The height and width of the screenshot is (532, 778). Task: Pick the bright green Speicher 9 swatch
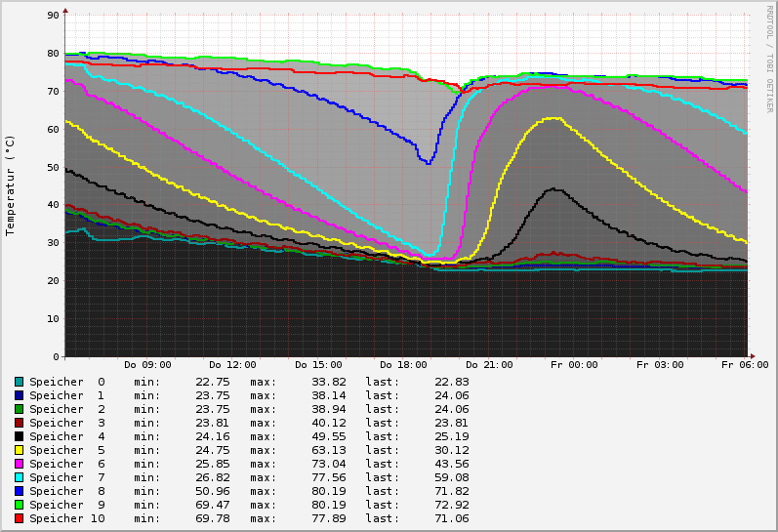pos(19,505)
